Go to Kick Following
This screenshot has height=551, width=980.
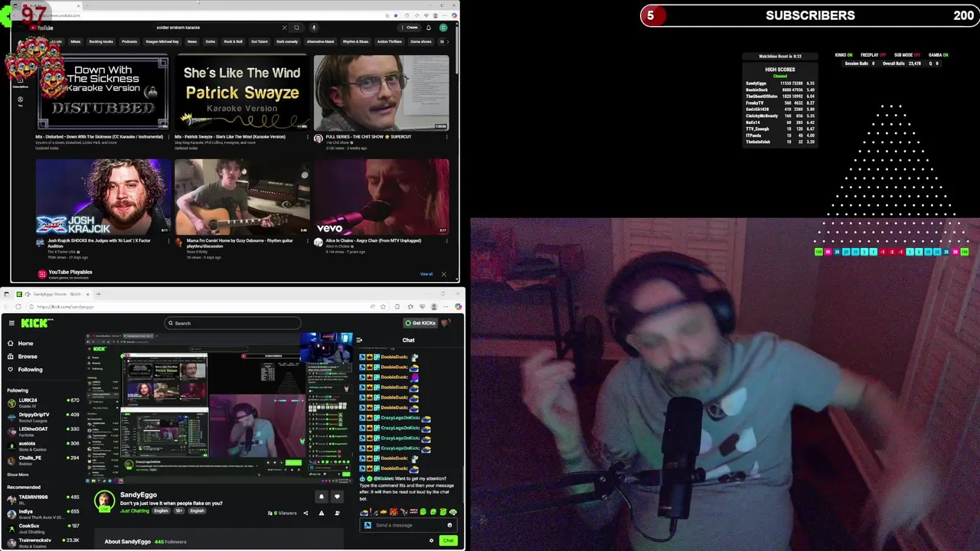click(x=30, y=370)
